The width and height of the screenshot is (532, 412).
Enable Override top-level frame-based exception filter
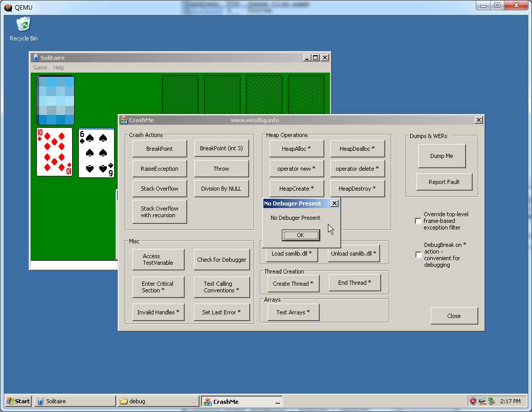[418, 221]
